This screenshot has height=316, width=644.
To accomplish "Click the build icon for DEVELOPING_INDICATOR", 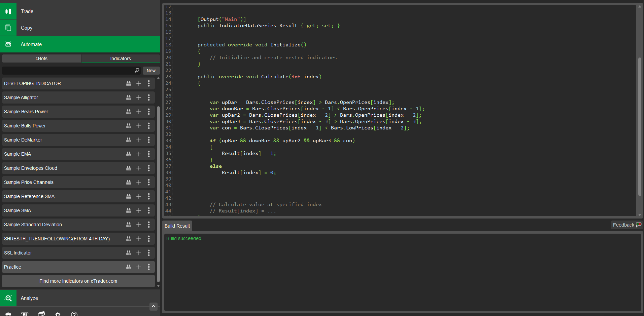I will (129, 83).
